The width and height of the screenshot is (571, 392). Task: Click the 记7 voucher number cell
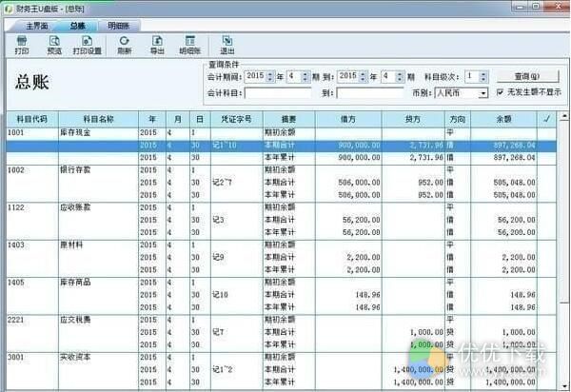pyautogui.click(x=237, y=333)
